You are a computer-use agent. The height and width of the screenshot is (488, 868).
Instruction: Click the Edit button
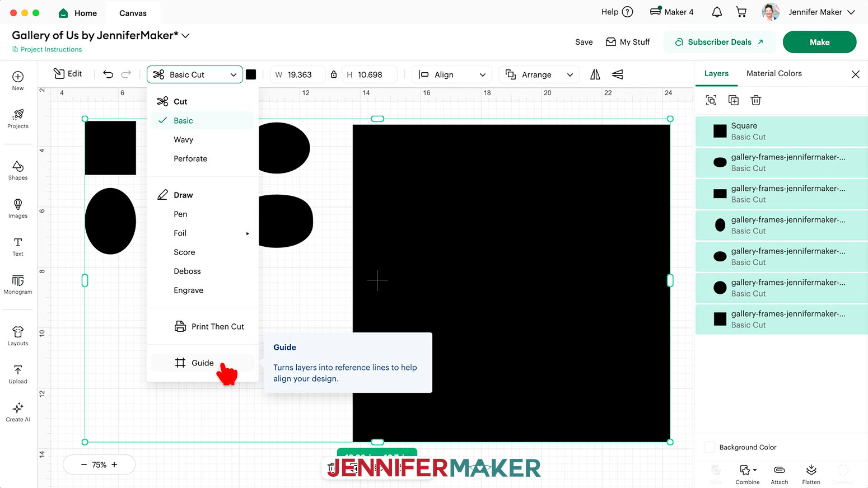[x=68, y=74]
